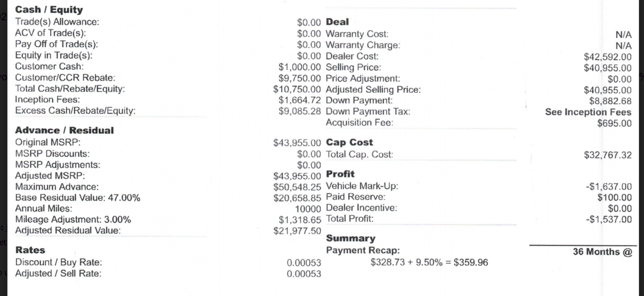Select the Down Payment $8,882.68 value

610,101
